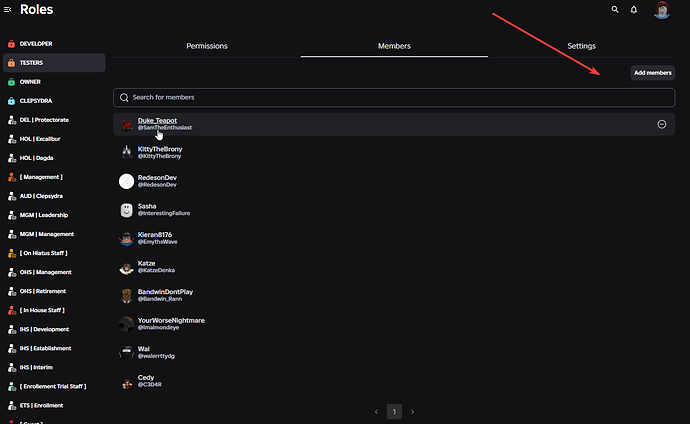This screenshot has height=424, width=690.
Task: Select the ETS | Enrollment role
Action: point(54,406)
